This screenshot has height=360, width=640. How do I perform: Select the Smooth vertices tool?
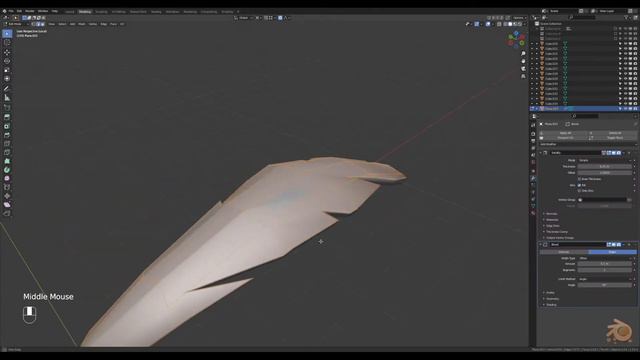click(x=7, y=178)
